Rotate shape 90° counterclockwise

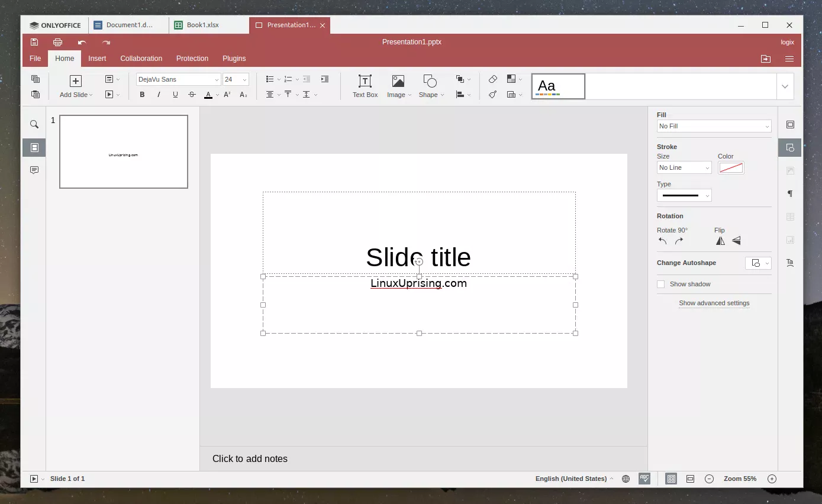(x=663, y=241)
